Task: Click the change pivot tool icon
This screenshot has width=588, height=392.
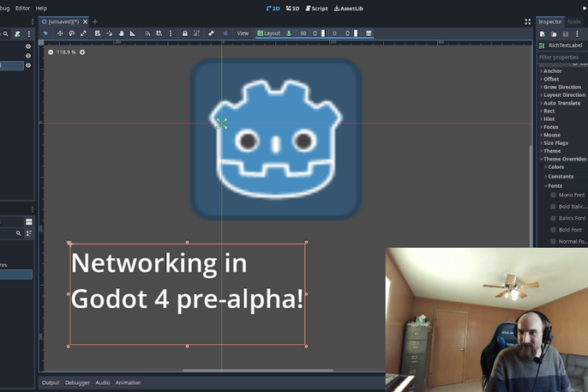Action: [x=110, y=33]
